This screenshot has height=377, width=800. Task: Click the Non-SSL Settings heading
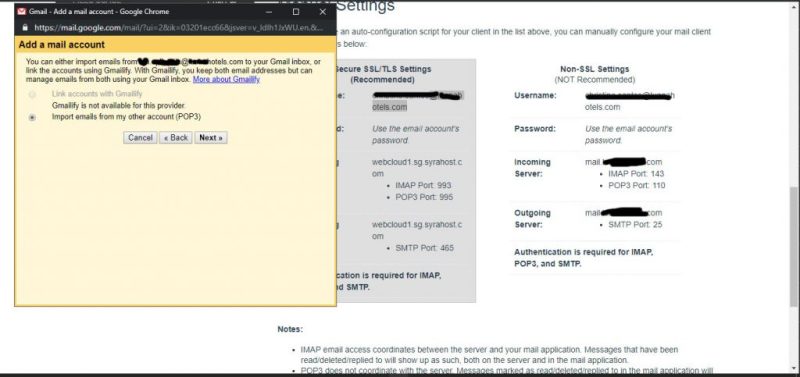click(594, 69)
